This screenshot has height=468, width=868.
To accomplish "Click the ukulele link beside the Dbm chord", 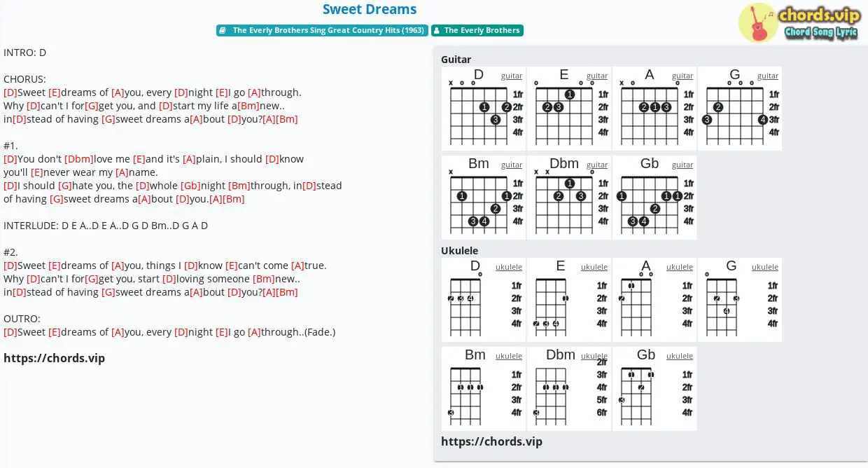I will click(x=594, y=356).
